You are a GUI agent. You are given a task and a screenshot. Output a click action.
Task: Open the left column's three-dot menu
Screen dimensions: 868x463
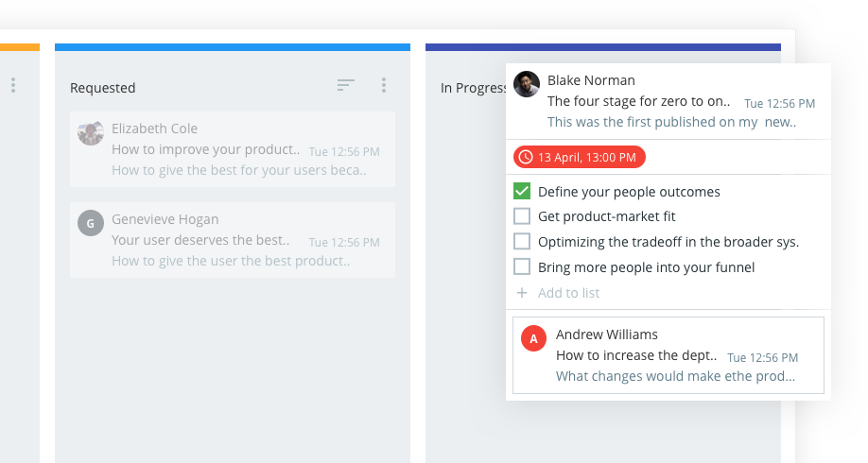13,86
